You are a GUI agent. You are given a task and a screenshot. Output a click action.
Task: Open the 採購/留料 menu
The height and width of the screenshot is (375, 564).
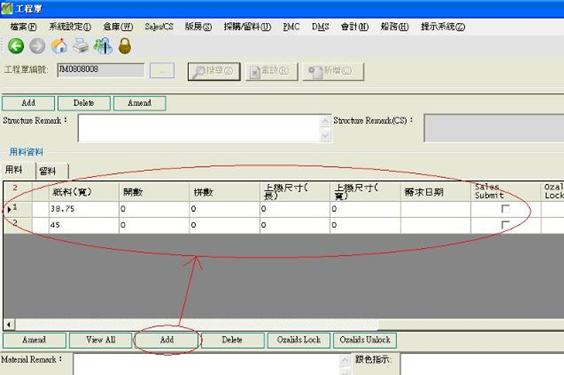pyautogui.click(x=247, y=27)
